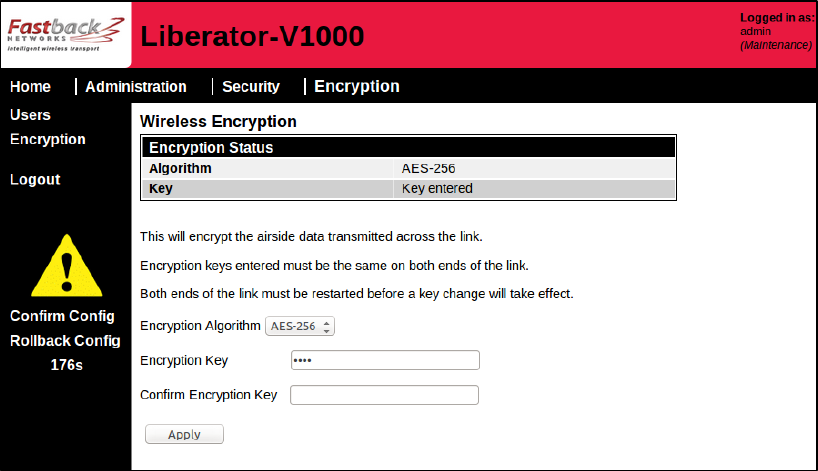This screenshot has height=471, width=818.
Task: Expand the Encryption Algorithm dropdown
Action: 300,326
